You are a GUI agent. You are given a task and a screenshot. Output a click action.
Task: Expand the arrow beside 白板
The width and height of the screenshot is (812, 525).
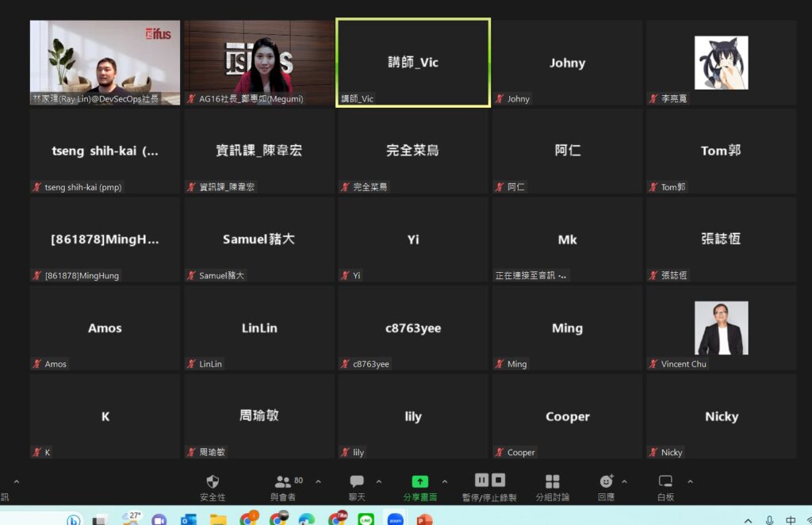coord(690,481)
